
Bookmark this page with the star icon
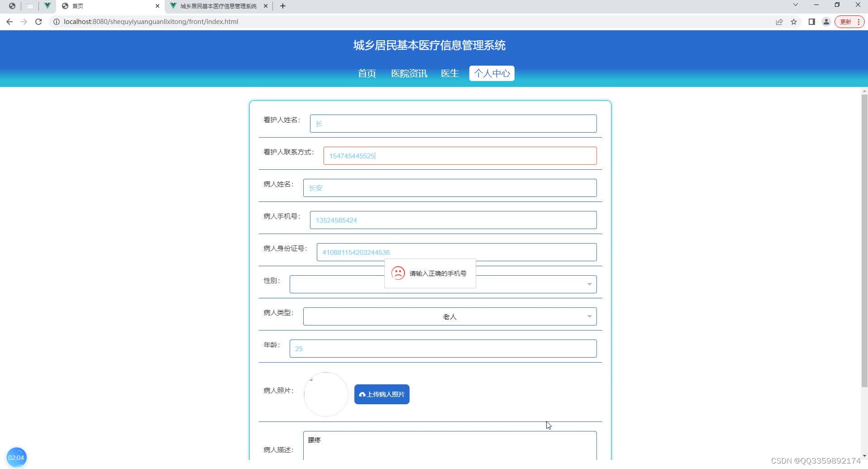coord(794,22)
